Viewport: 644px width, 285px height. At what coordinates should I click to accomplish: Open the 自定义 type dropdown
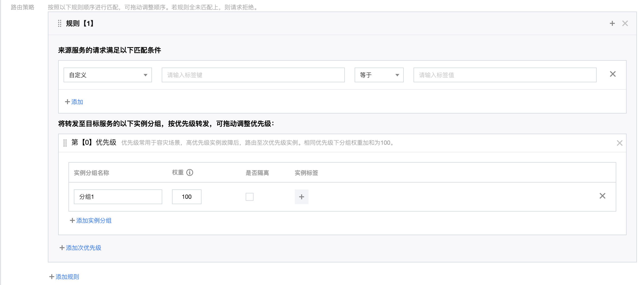point(107,75)
